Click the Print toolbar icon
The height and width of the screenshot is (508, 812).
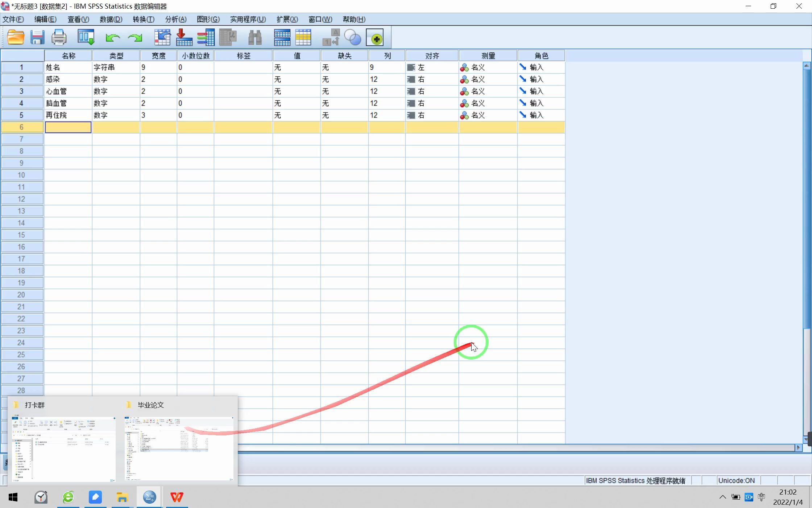click(59, 37)
